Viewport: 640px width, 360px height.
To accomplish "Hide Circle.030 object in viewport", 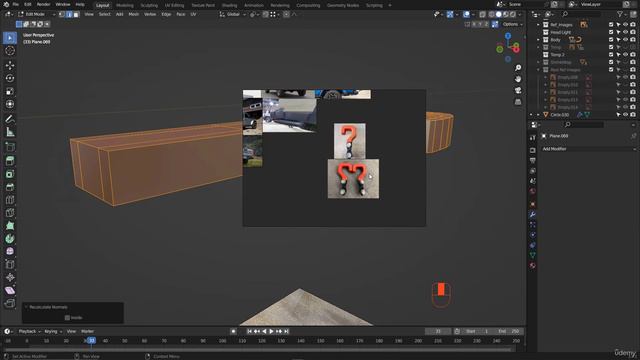I will tap(625, 115).
